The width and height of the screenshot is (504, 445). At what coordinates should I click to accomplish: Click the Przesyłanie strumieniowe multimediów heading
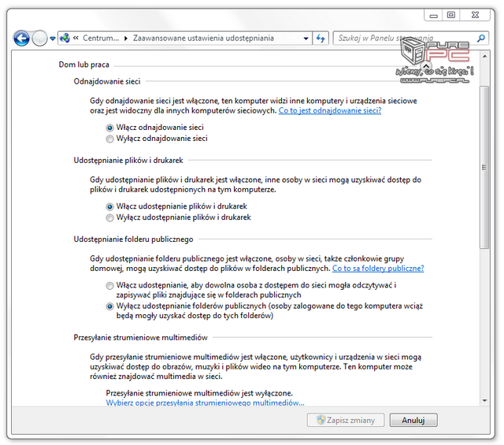pos(140,338)
